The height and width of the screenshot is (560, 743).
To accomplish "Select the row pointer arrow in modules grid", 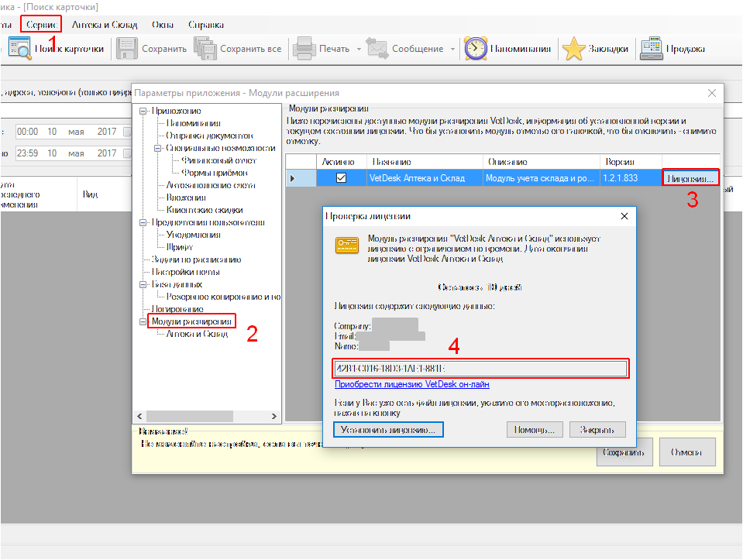I will click(x=292, y=178).
